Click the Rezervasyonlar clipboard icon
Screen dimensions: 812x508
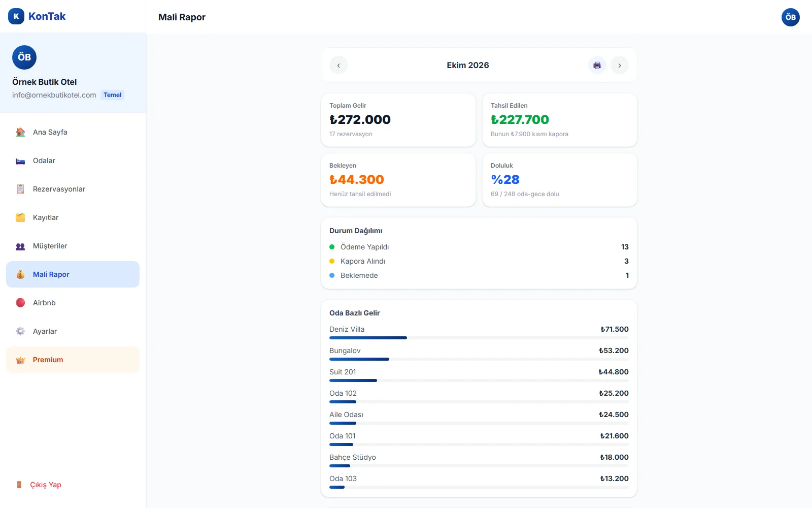(x=20, y=189)
